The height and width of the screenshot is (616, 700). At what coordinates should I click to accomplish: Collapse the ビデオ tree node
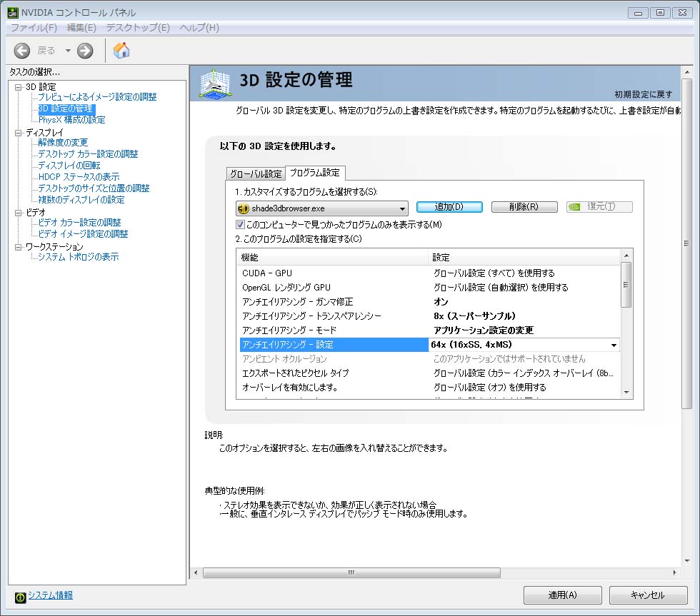[19, 213]
